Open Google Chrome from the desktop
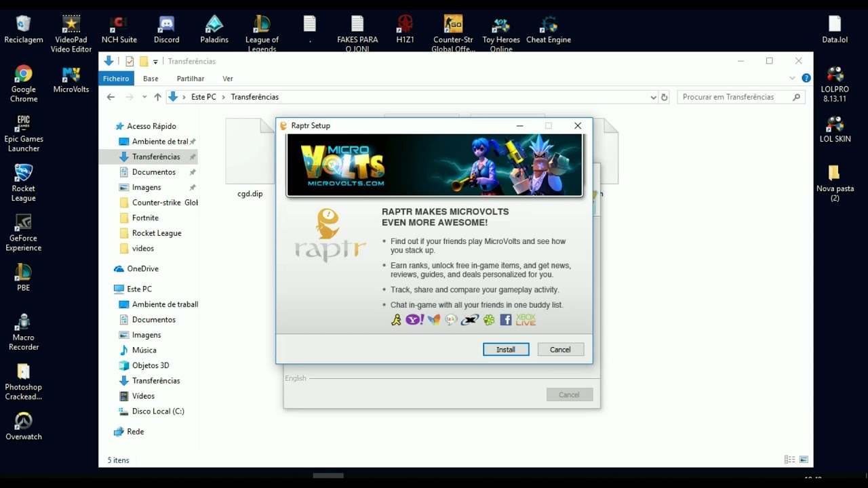The height and width of the screenshot is (488, 868). click(24, 84)
